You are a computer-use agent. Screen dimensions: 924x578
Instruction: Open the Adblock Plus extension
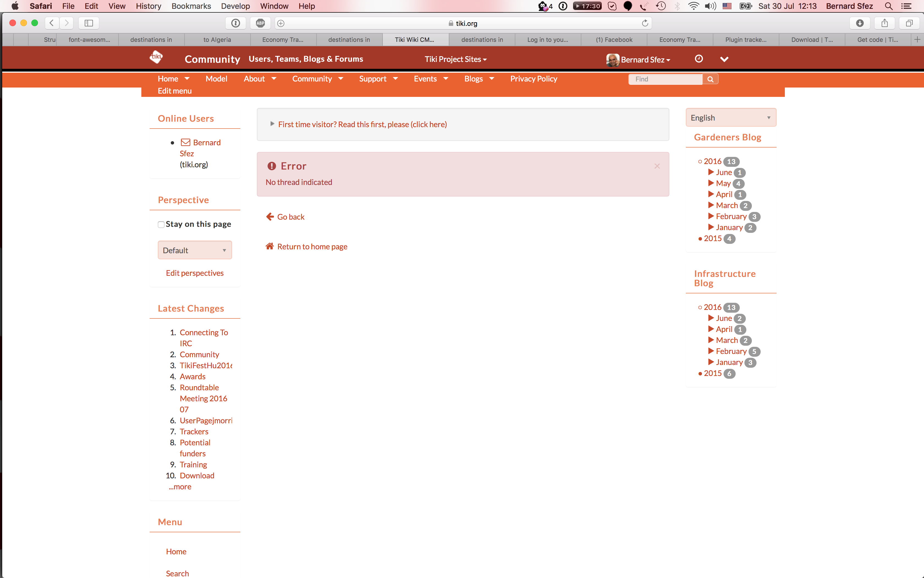click(x=260, y=23)
